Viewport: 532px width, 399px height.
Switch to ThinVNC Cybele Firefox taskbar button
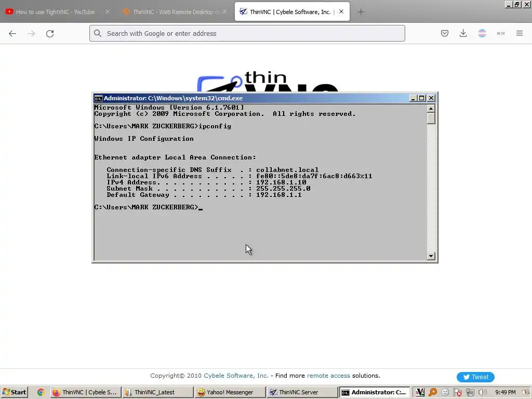pyautogui.click(x=86, y=392)
